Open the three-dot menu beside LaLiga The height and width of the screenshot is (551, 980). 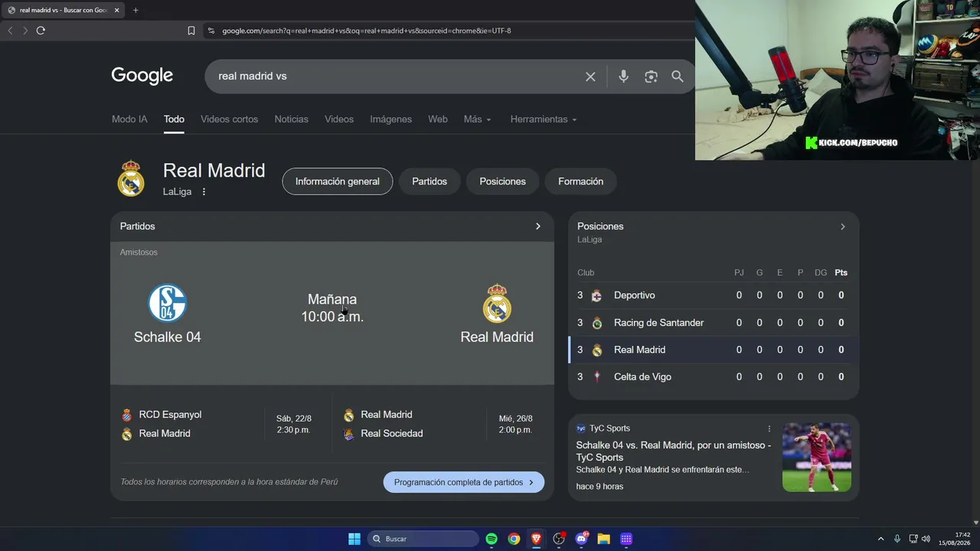[204, 192]
